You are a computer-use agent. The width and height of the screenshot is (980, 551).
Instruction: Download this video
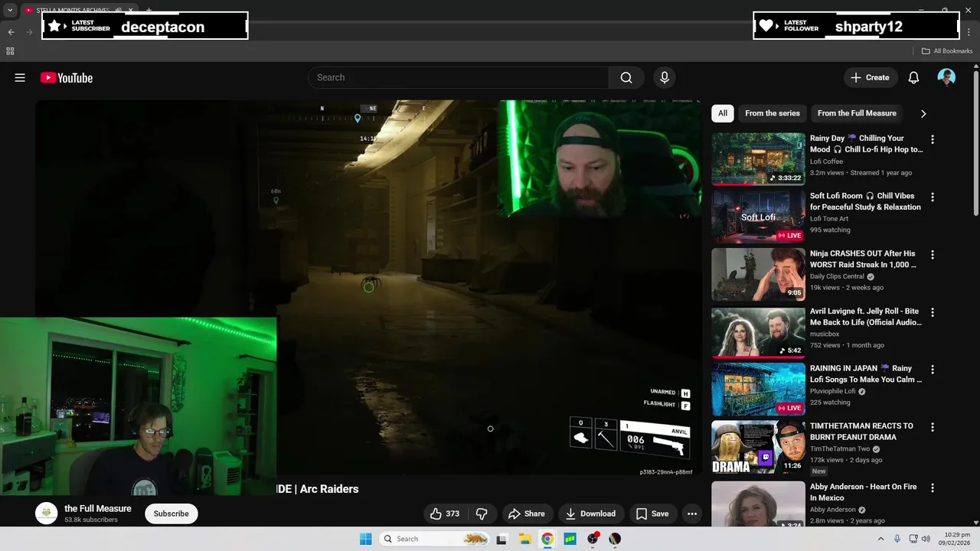590,514
